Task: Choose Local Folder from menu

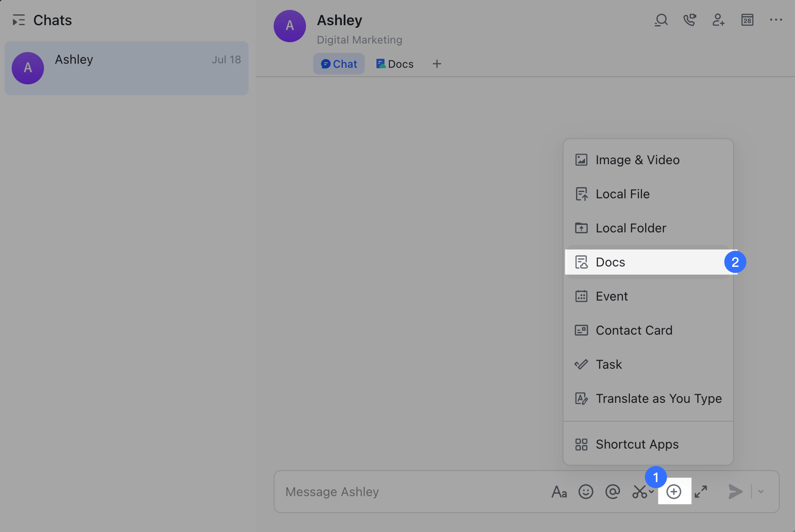Action: pos(648,228)
